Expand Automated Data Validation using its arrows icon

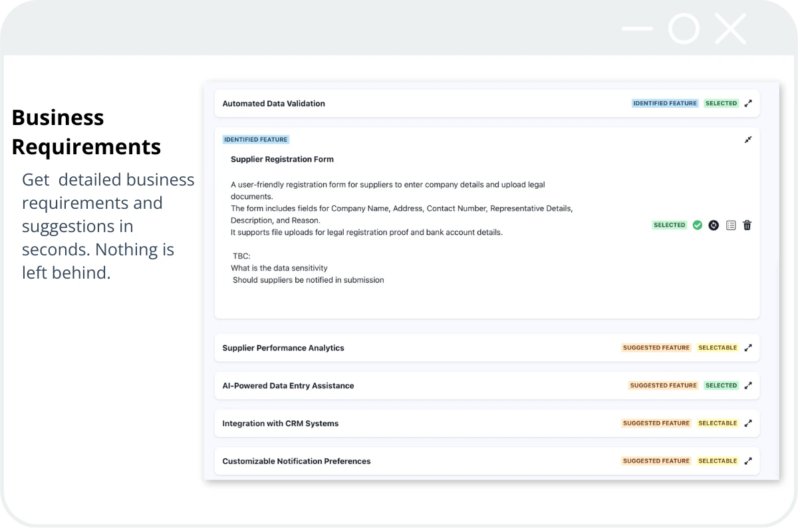pyautogui.click(x=748, y=103)
